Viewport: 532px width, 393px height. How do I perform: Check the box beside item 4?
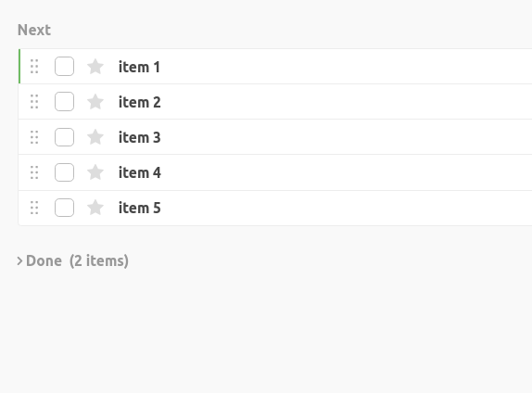click(65, 172)
